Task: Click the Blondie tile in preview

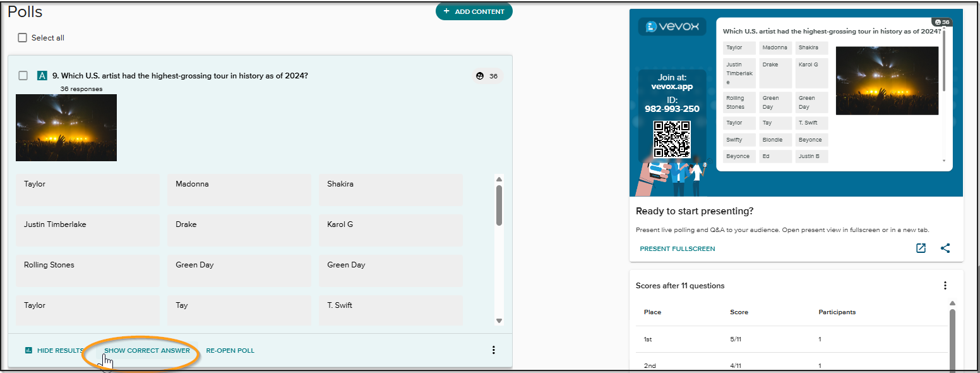Action: coord(775,140)
